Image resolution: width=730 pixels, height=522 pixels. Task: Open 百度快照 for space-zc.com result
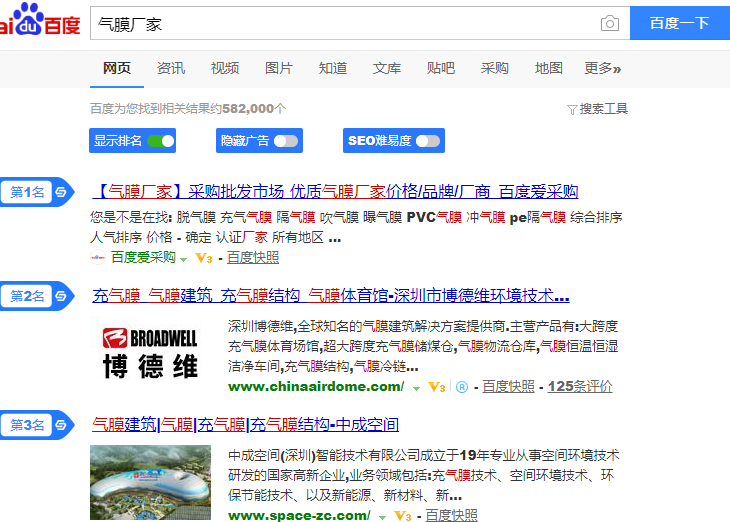pos(452,515)
